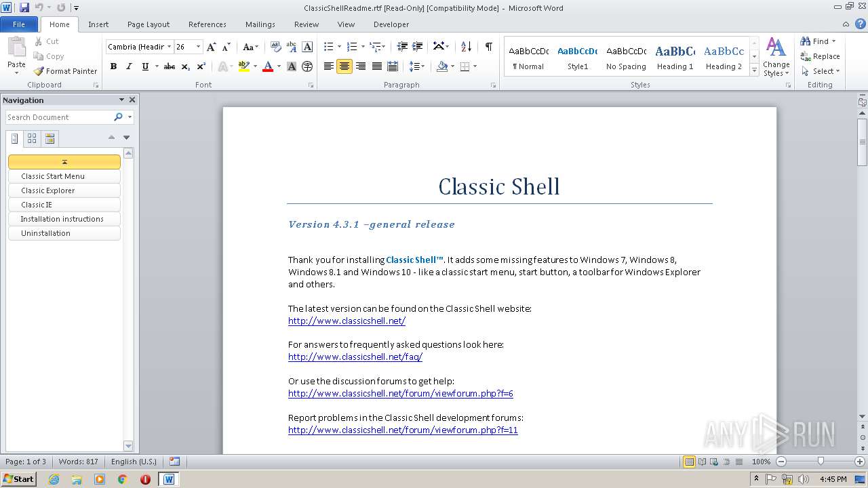
Task: Browse search results in Navigation pane
Action: tap(50, 138)
